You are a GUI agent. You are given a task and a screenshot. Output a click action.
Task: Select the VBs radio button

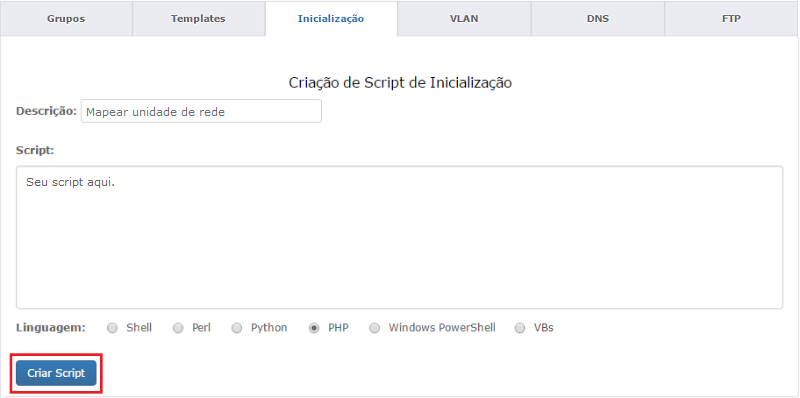point(520,329)
